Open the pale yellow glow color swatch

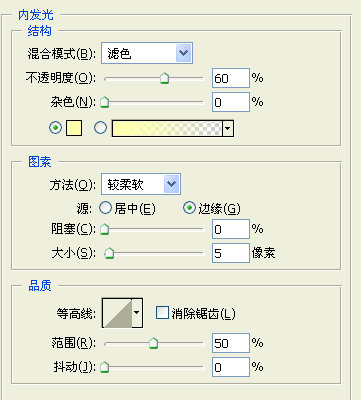74,128
